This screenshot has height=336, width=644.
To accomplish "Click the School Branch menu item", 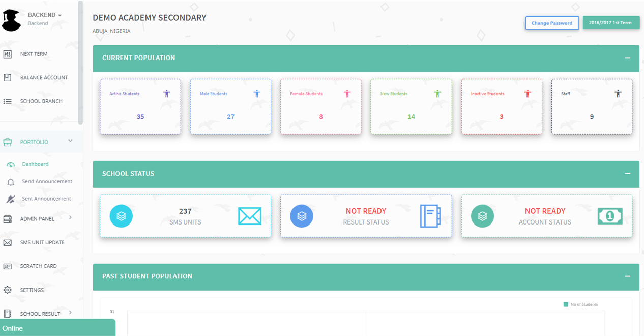I will pos(42,101).
